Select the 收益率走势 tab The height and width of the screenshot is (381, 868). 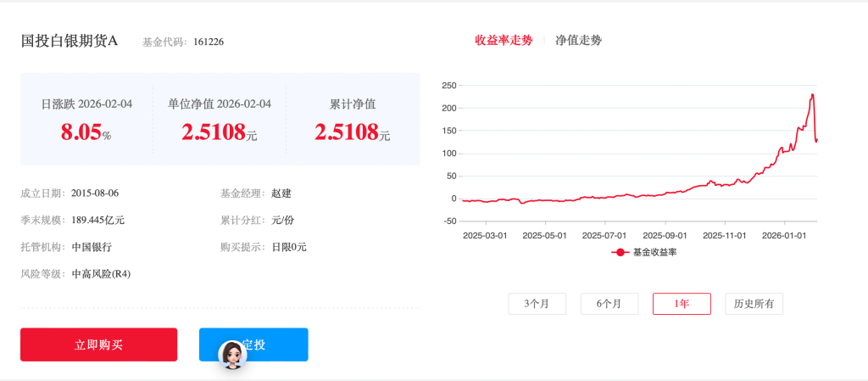[504, 40]
